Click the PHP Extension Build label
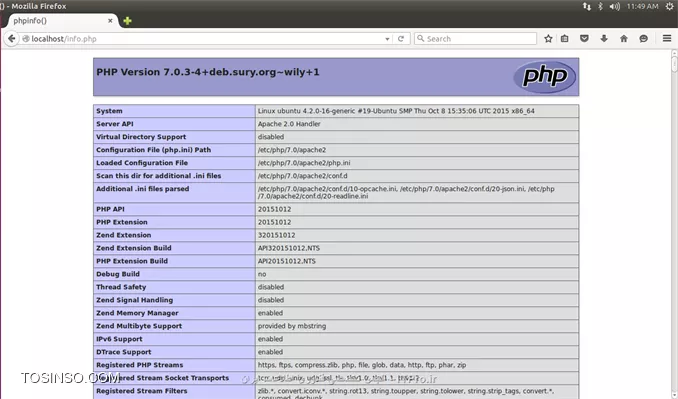Viewport: 678px width, 399px height. (132, 261)
